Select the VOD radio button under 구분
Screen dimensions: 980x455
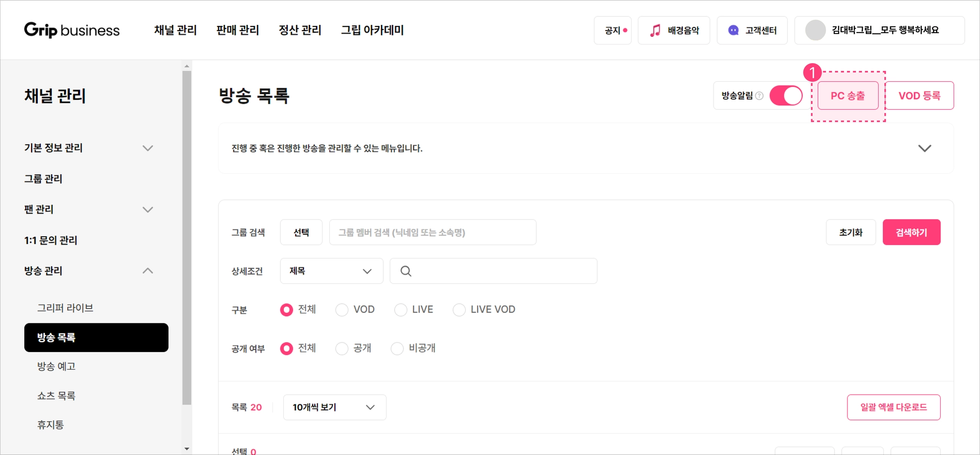point(342,310)
